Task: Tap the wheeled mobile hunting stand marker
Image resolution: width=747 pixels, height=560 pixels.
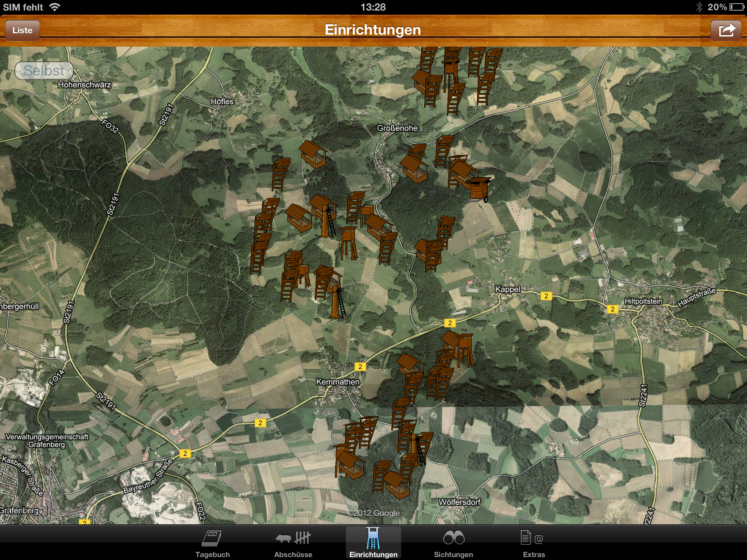Action: pyautogui.click(x=479, y=190)
